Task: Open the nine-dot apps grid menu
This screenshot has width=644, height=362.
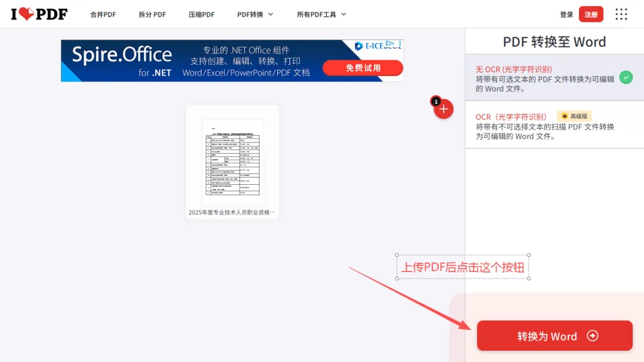Action: [621, 14]
